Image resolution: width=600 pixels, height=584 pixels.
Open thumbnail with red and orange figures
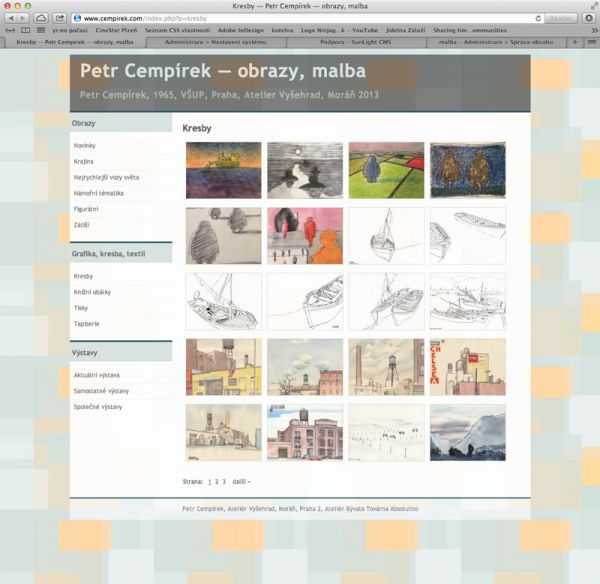tap(305, 236)
